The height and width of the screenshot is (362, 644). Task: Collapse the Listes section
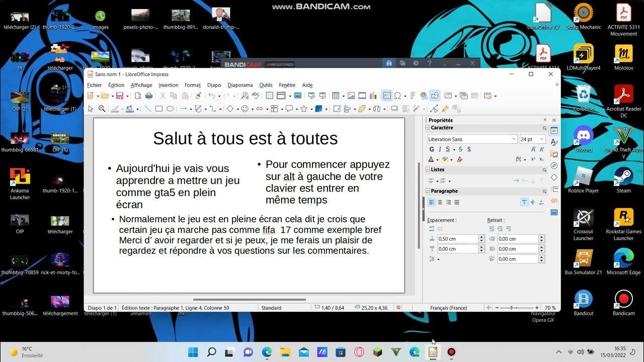point(427,169)
